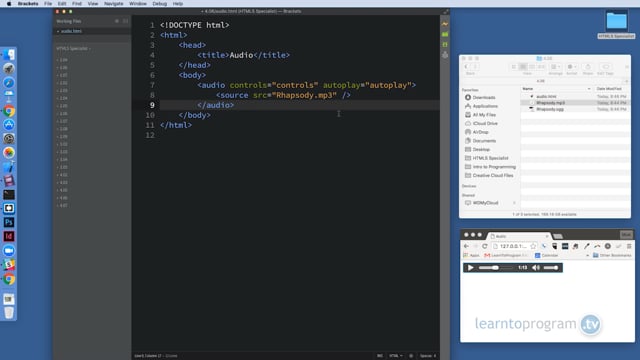Click bookmarks overflow arrow in Chrome
Screen dimensions: 640x360
pyautogui.click(x=587, y=256)
